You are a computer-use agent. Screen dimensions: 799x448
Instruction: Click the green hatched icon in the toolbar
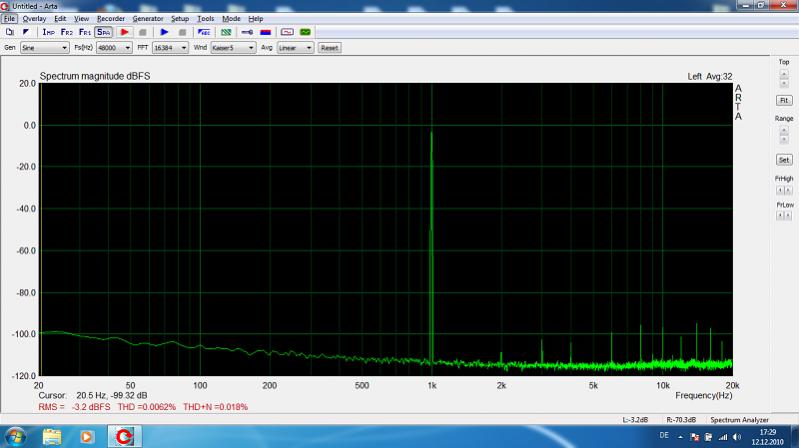226,32
